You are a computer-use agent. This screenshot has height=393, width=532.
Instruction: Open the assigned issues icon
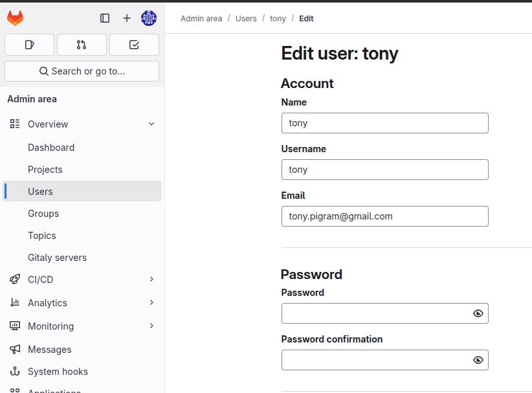29,45
